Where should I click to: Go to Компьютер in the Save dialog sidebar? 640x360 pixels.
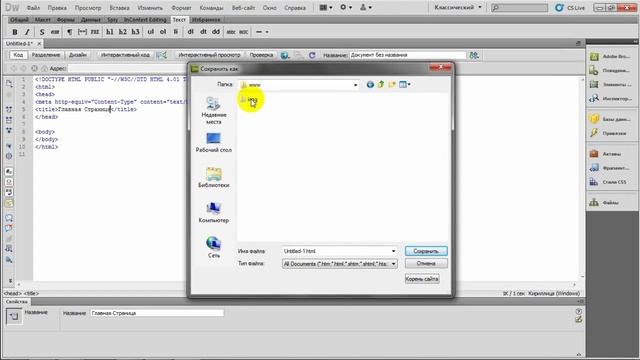coord(213,213)
